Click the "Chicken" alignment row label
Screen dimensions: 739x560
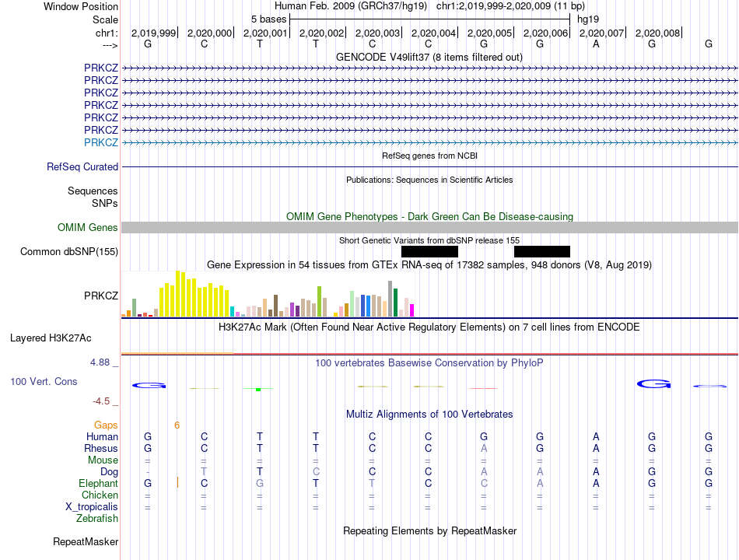click(100, 495)
